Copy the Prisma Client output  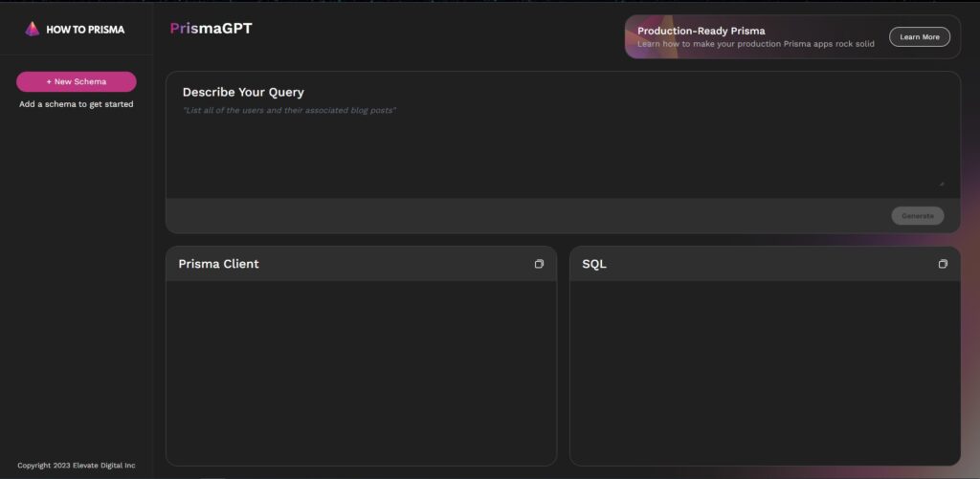point(539,264)
